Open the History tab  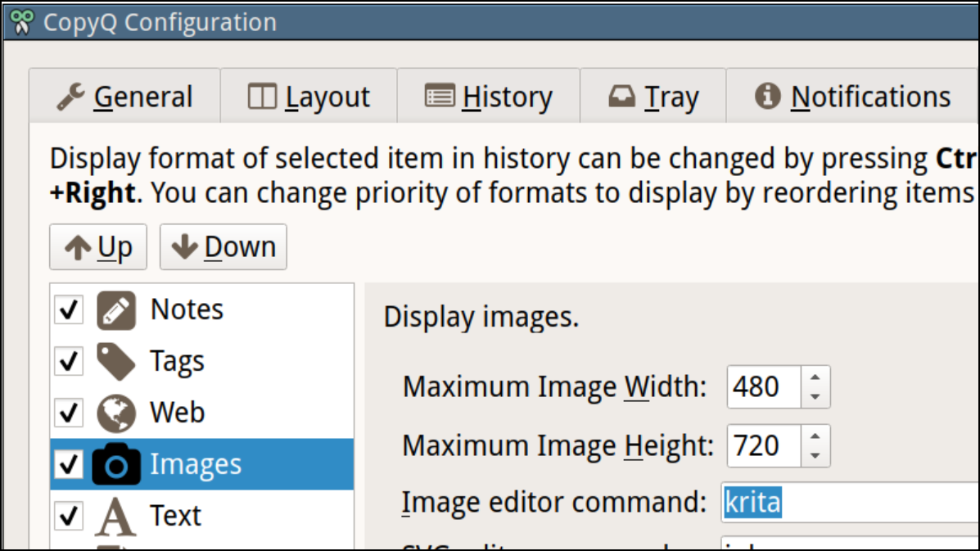[489, 97]
